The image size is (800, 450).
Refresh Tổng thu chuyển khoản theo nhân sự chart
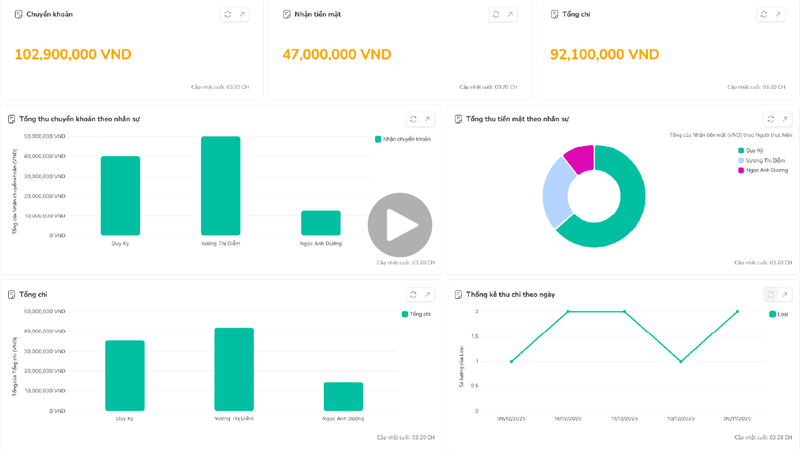pyautogui.click(x=413, y=119)
